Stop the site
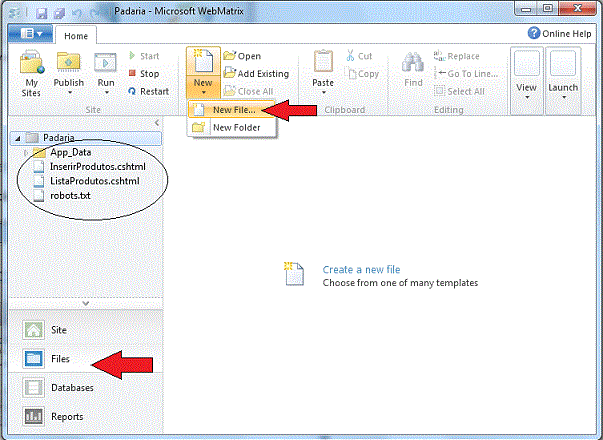 click(x=144, y=73)
